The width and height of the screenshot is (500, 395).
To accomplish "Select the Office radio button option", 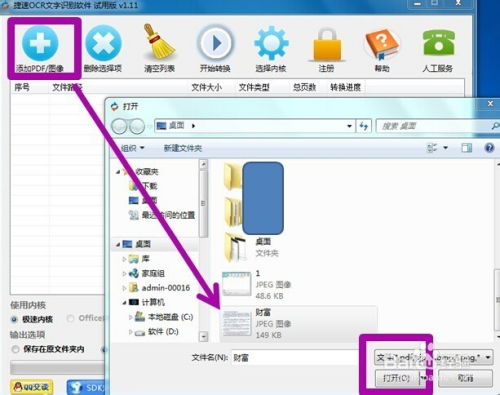I will point(70,318).
